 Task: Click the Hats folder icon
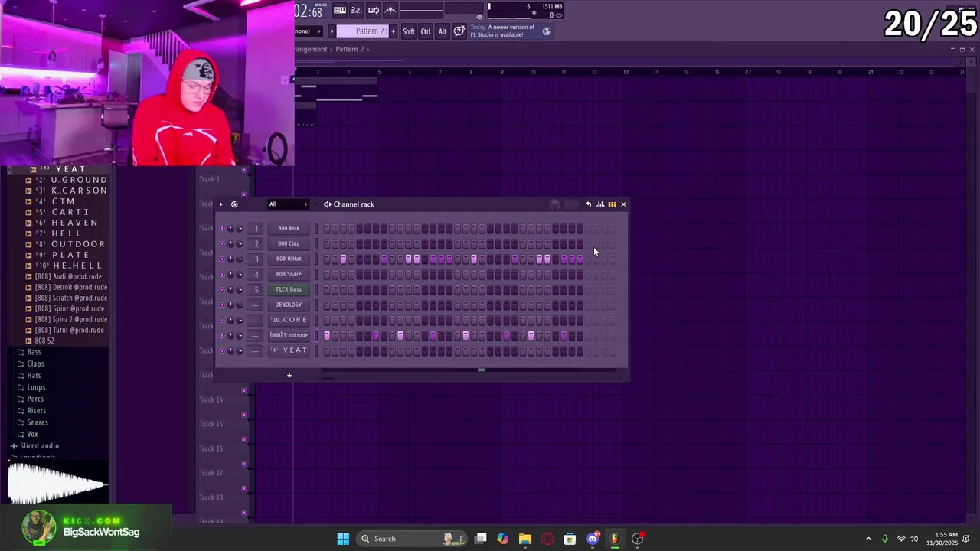(x=21, y=376)
